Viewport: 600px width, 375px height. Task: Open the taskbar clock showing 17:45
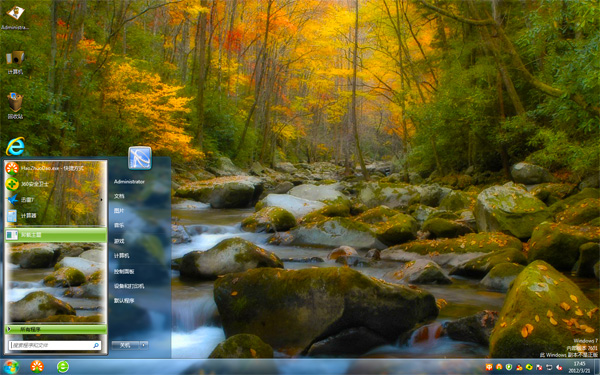click(x=579, y=367)
